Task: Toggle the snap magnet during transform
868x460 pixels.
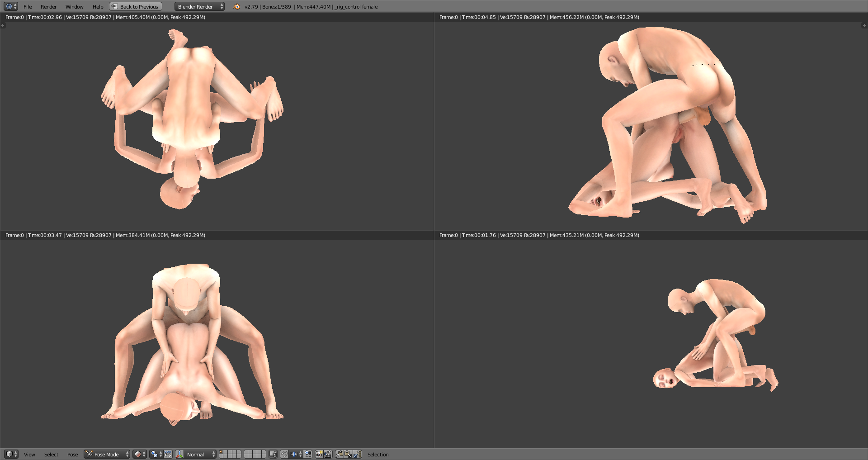Action: click(284, 454)
